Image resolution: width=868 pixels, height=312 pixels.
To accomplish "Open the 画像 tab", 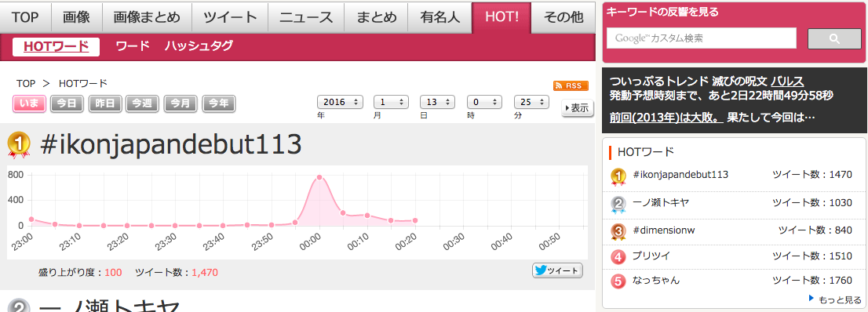I will [76, 17].
